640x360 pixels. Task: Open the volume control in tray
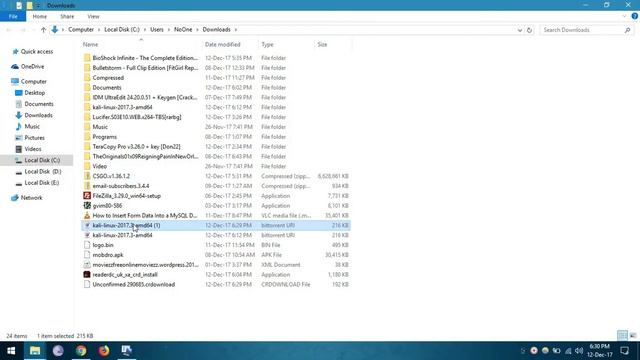coord(579,351)
